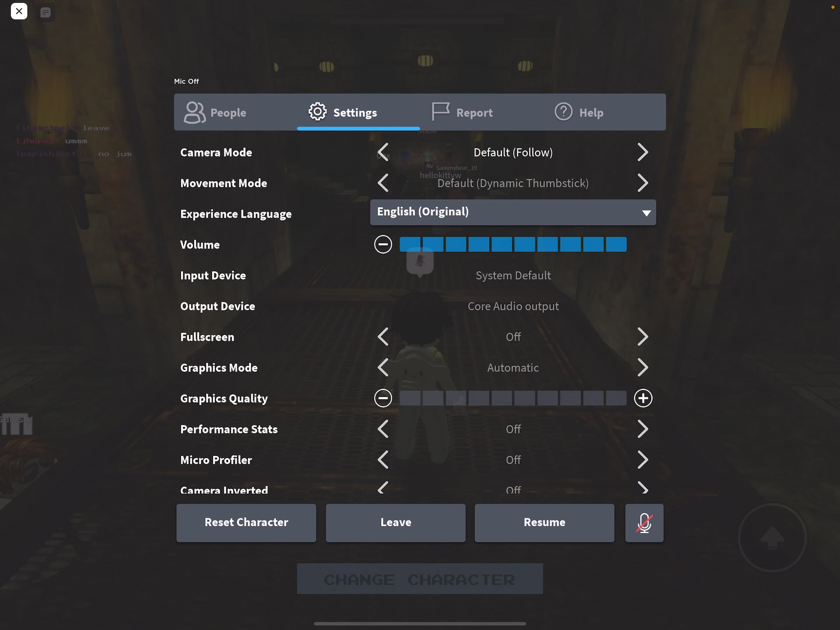Set level on Graphics Quality slider
This screenshot has width=840, height=630.
pos(513,398)
